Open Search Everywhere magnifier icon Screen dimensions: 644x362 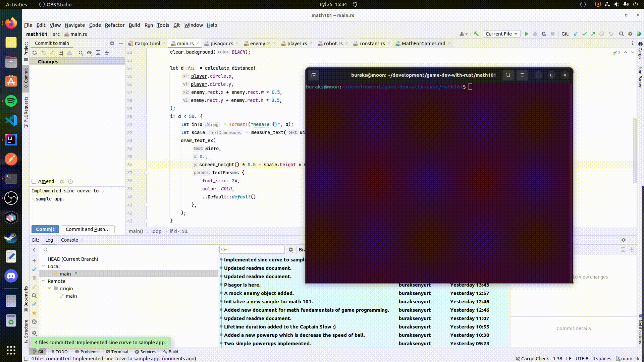click(x=621, y=34)
